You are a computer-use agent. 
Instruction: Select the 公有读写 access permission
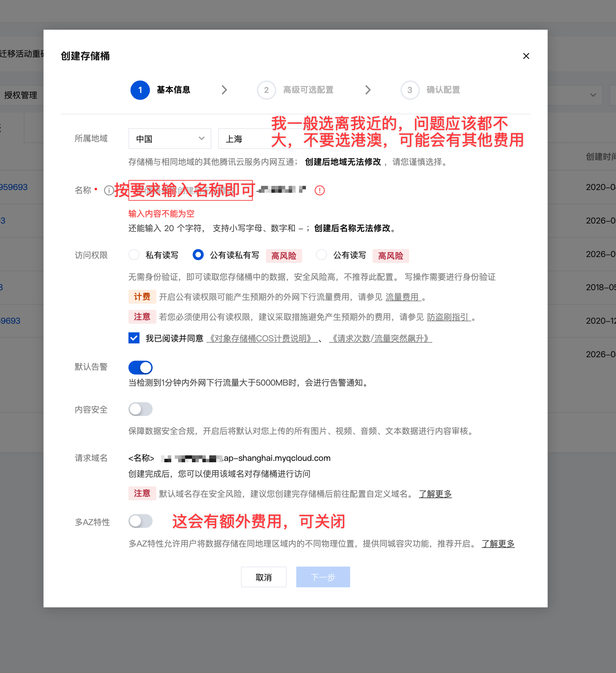coord(321,255)
